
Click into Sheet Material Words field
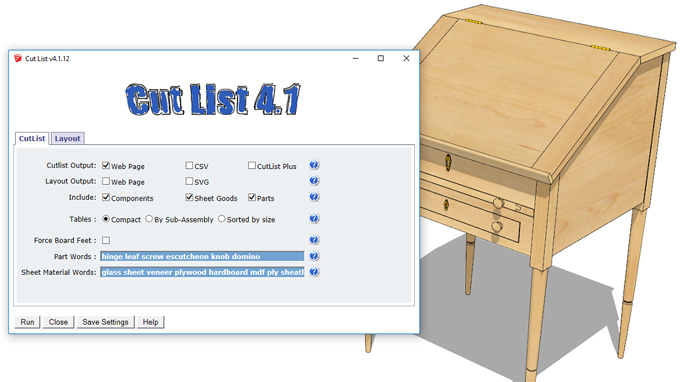pos(202,272)
